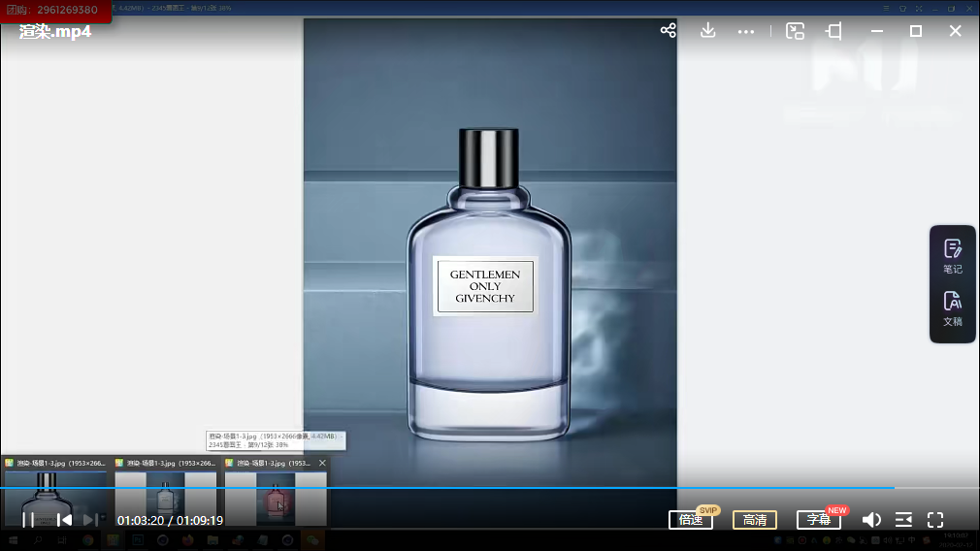
Task: Click the image info tooltip above thumbnails
Action: coord(276,440)
